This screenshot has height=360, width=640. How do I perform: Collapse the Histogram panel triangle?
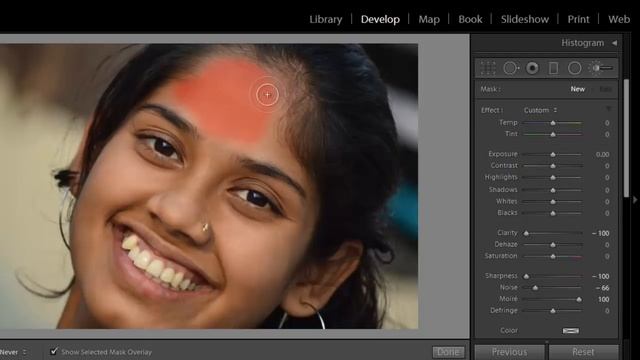[614, 43]
